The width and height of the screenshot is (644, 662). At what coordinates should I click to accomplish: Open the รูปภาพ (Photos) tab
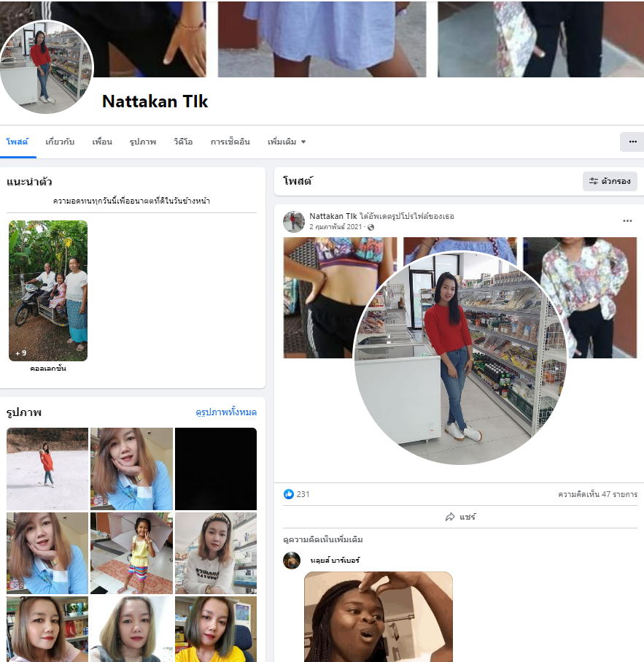coord(142,142)
